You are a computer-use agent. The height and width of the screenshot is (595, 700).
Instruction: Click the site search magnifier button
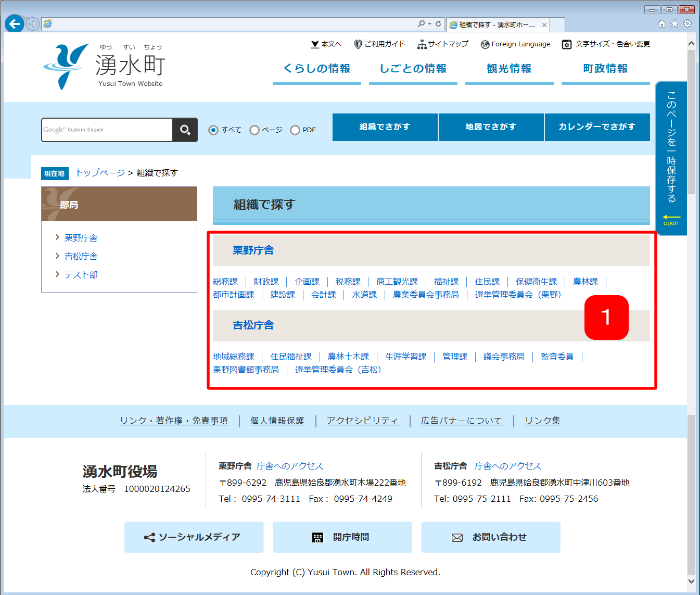pyautogui.click(x=185, y=130)
